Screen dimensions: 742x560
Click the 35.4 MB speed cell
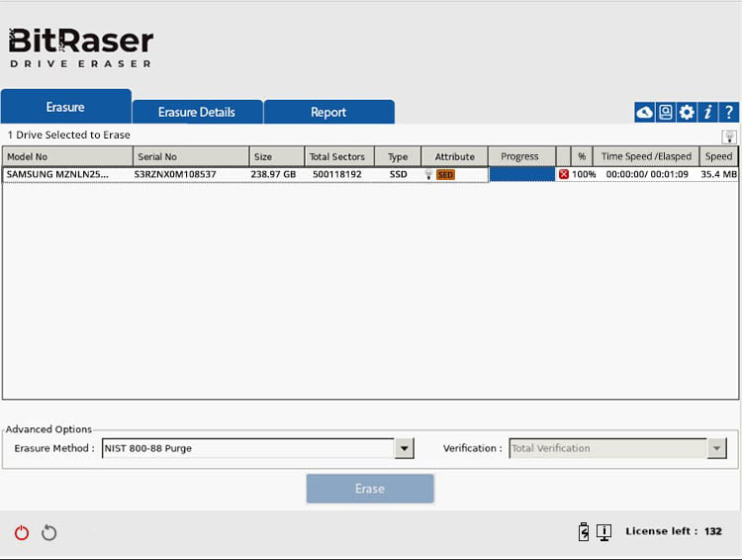pos(719,174)
